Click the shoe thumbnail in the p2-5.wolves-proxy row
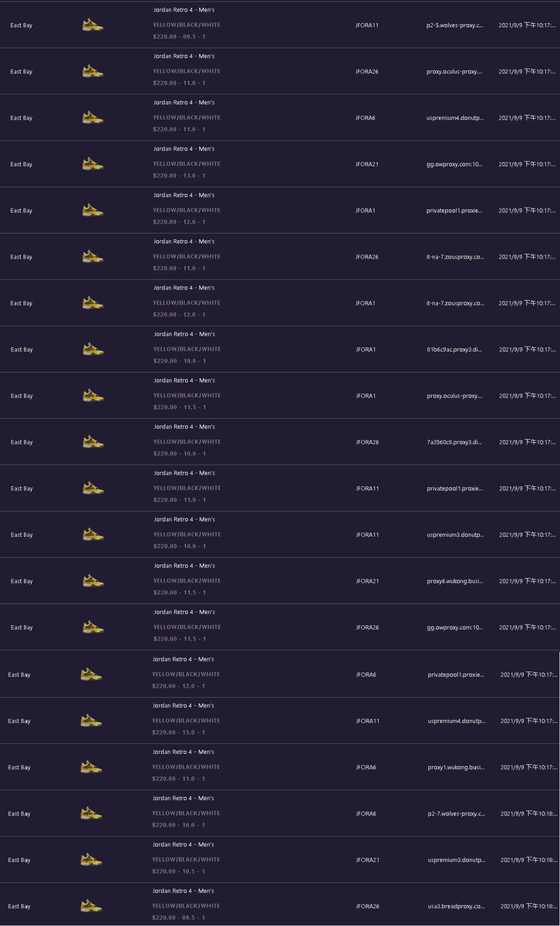Image resolution: width=560 pixels, height=926 pixels. 93,25
